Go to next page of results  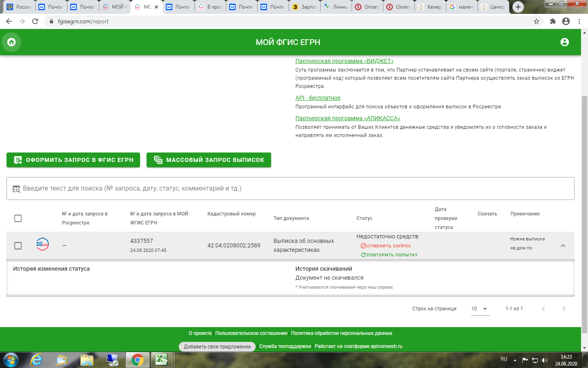click(x=564, y=309)
